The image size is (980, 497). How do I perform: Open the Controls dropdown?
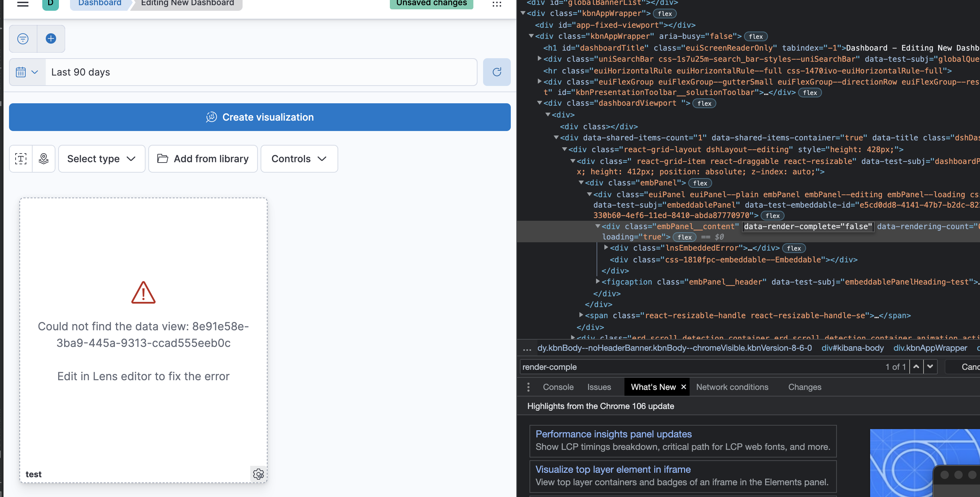pos(299,159)
